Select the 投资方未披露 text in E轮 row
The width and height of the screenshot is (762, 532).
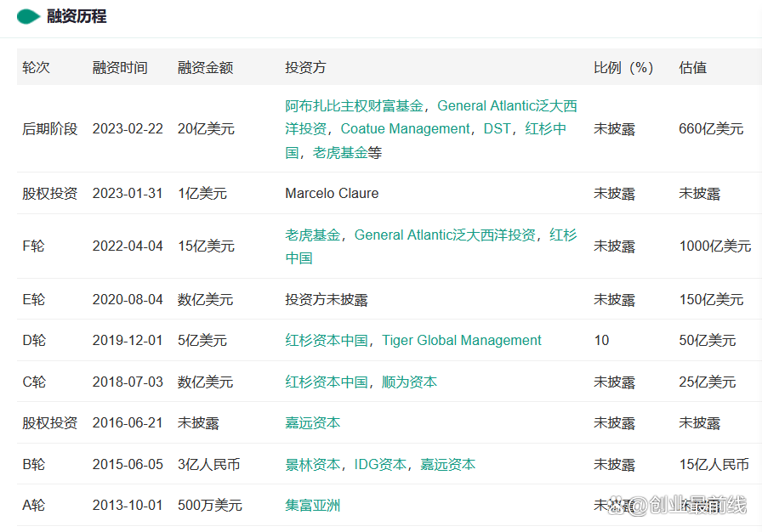coord(326,299)
